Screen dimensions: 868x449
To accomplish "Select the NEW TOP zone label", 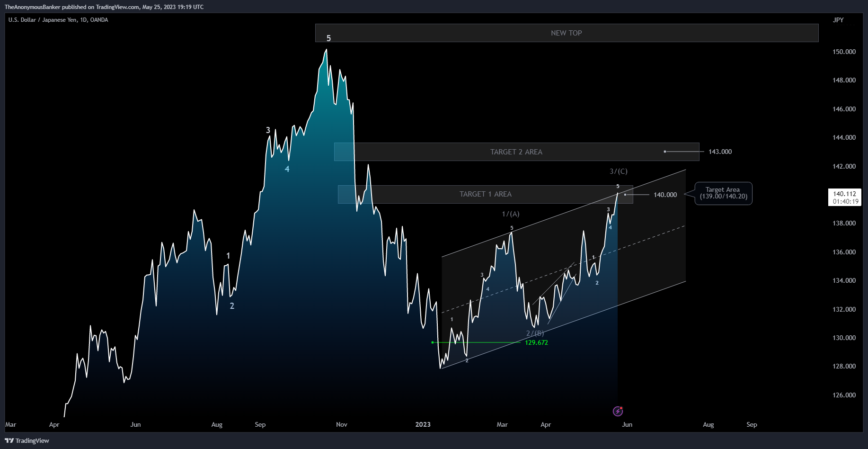I will (x=566, y=33).
